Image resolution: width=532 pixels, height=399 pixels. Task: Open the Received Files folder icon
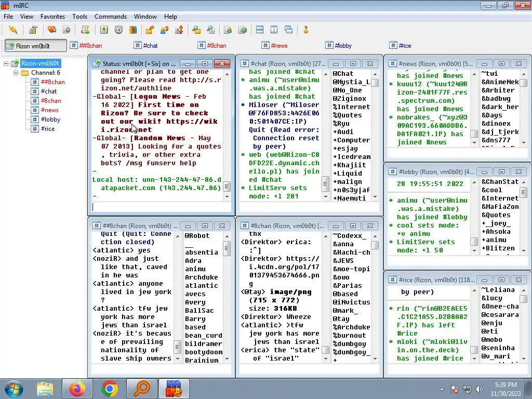click(196, 30)
